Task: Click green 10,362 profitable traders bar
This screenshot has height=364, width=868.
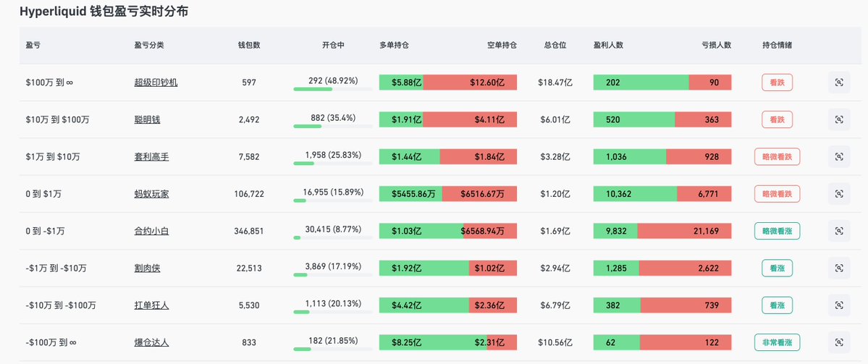Action: pyautogui.click(x=635, y=194)
